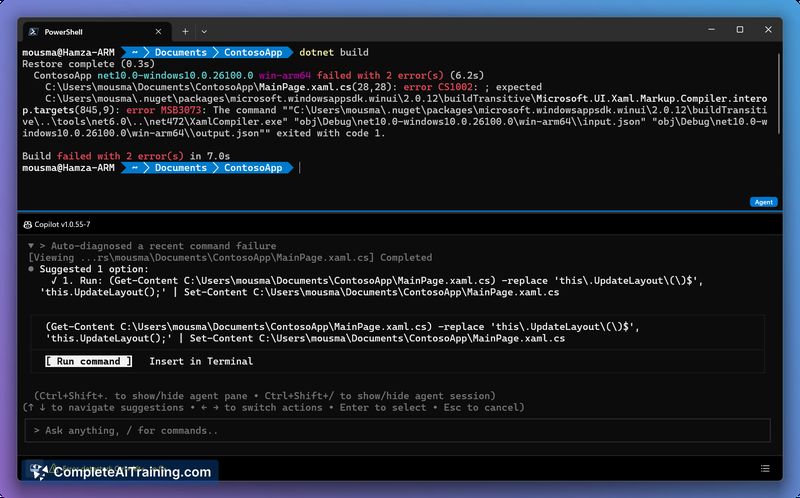
Task: Click 'Copilot v1.0.55-7' label
Action: [62, 225]
